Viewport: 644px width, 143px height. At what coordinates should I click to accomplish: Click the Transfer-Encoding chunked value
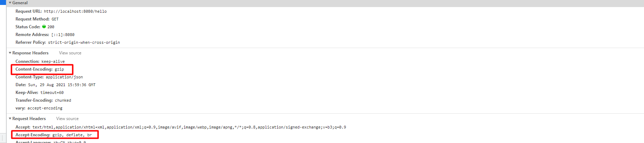pos(63,100)
